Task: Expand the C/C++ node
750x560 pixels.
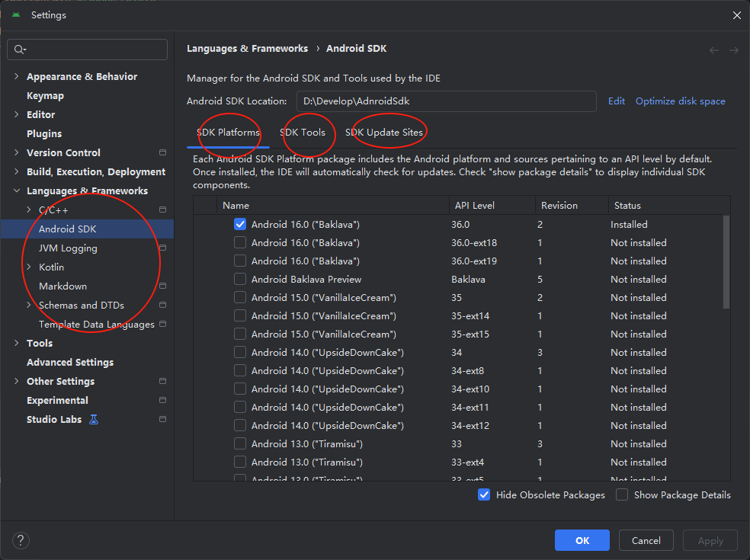Action: (29, 210)
